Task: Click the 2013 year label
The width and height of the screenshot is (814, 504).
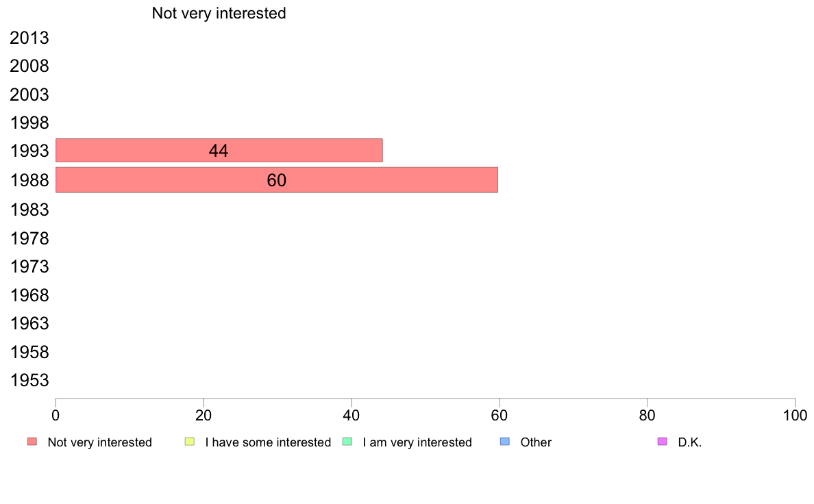Action: 29,38
